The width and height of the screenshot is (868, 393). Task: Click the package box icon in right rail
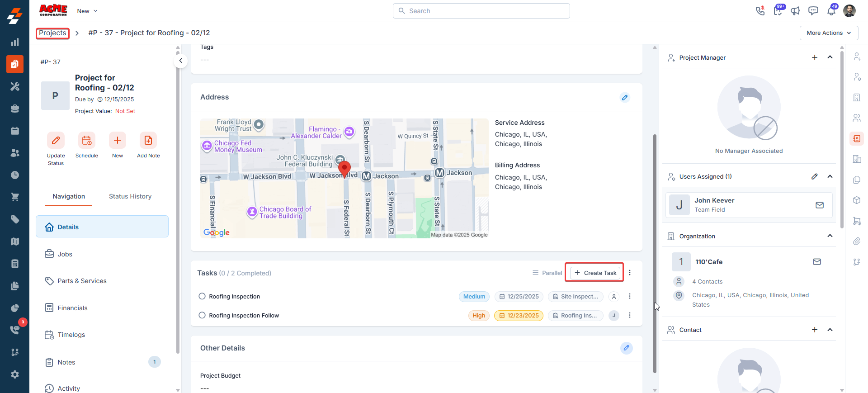click(x=857, y=200)
